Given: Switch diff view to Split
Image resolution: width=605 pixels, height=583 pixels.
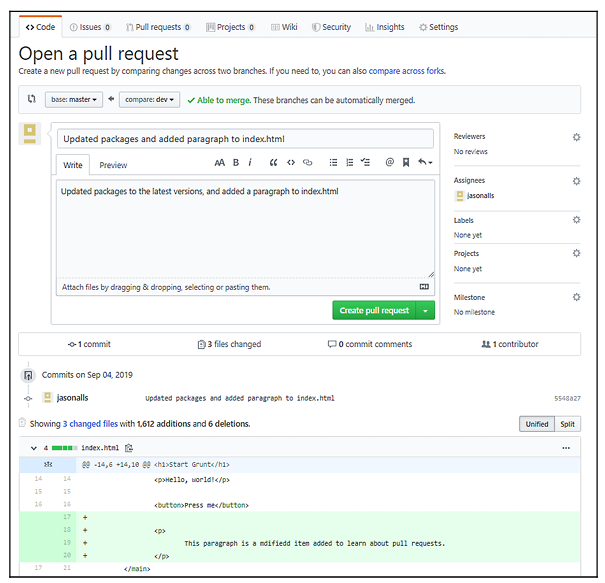Looking at the screenshot, I should tap(567, 424).
